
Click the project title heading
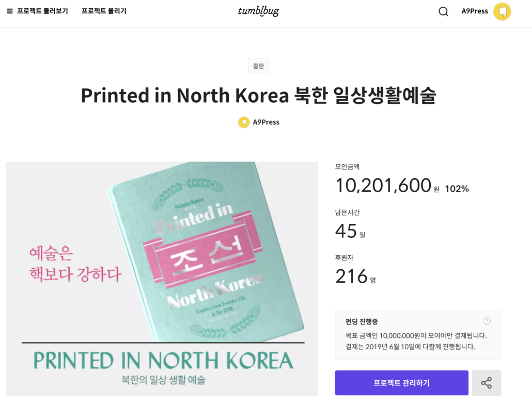point(258,96)
